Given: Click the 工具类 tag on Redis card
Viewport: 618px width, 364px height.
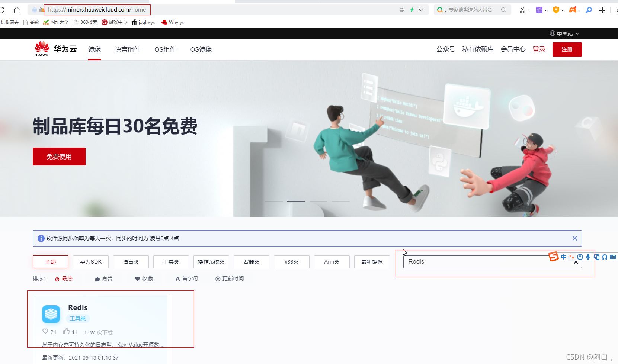Looking at the screenshot, I should (x=78, y=319).
